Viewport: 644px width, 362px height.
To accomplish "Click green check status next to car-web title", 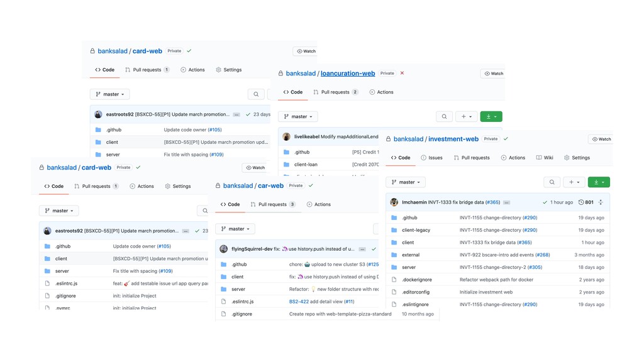I will coord(311,185).
